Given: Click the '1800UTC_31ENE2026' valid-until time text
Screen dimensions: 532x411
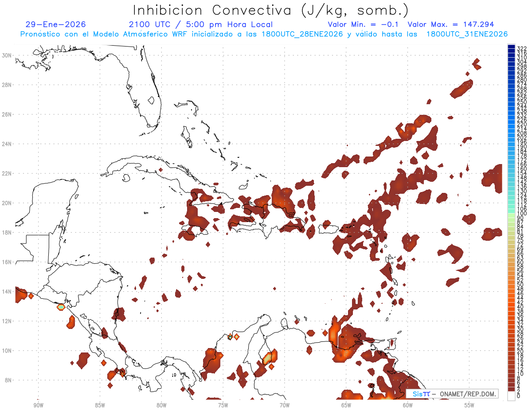Looking at the screenshot, I should 467,34.
